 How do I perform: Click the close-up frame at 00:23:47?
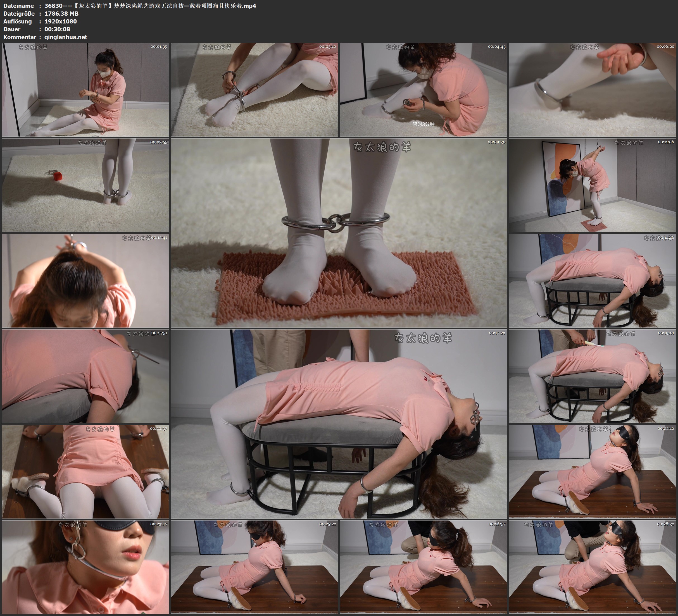pyautogui.click(x=85, y=567)
